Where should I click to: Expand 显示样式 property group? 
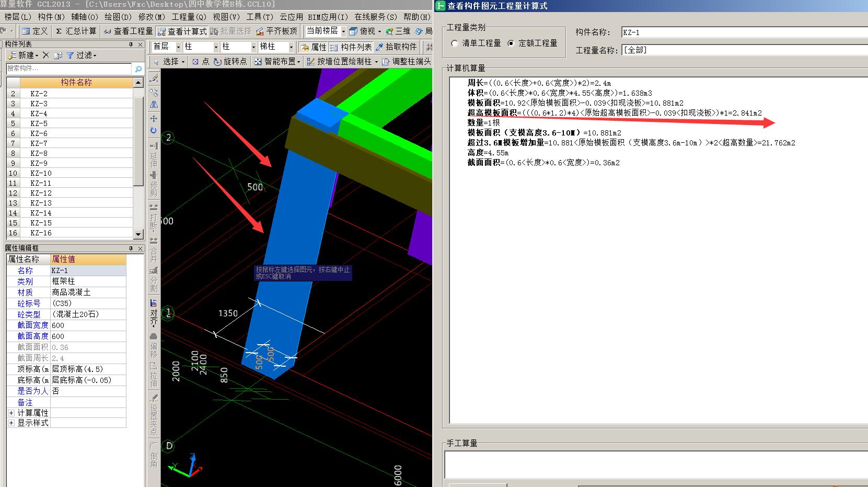[11, 423]
